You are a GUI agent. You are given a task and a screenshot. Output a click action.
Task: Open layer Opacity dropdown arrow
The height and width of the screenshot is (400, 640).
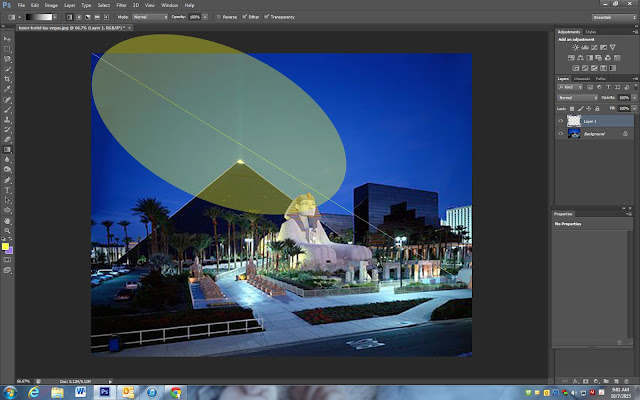point(634,98)
